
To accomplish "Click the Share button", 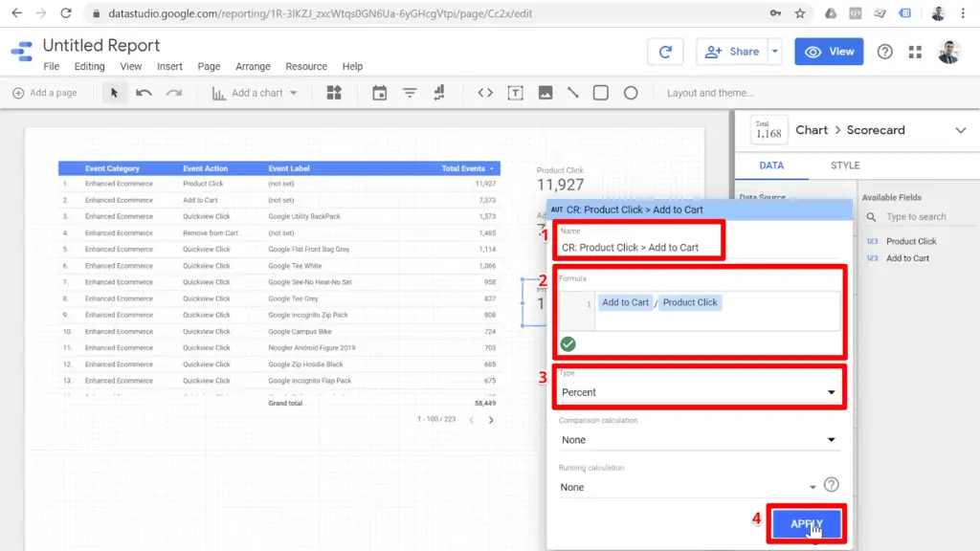I will point(731,51).
